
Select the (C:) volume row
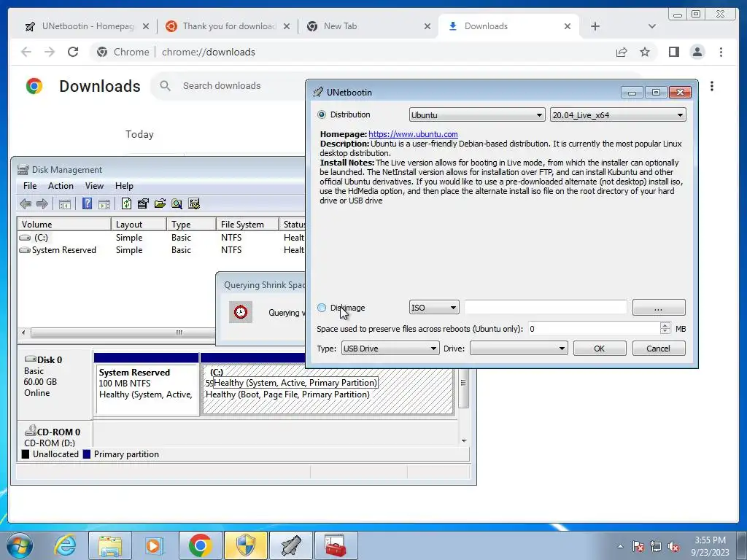[161, 238]
